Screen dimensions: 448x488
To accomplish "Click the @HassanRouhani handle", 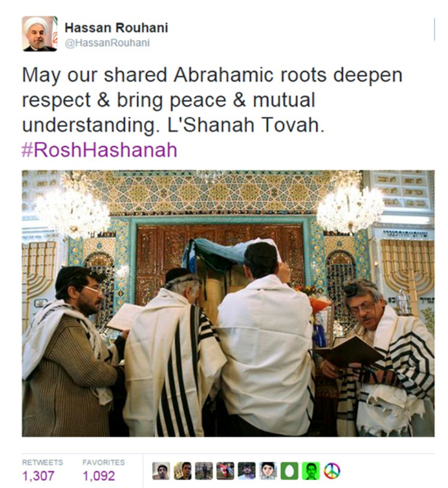I will click(x=107, y=43).
